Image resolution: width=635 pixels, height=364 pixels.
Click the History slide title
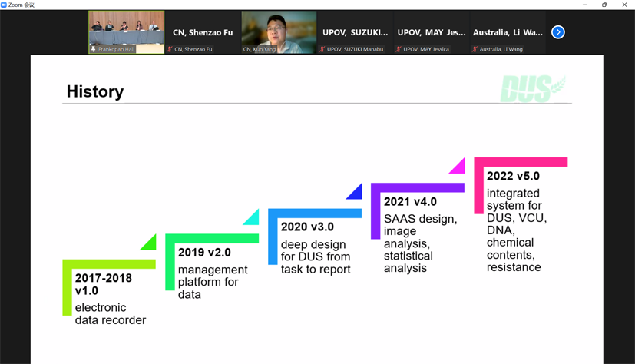[95, 91]
